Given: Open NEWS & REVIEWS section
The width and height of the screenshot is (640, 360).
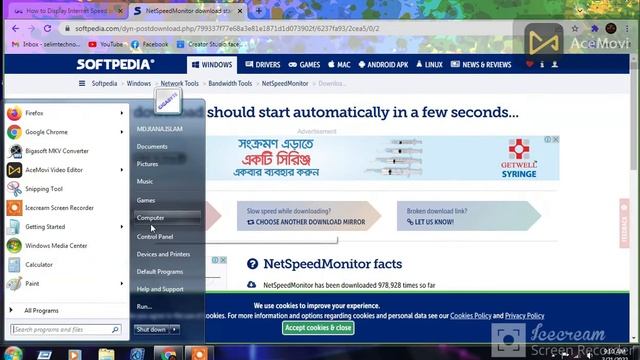Looking at the screenshot, I should [x=481, y=65].
